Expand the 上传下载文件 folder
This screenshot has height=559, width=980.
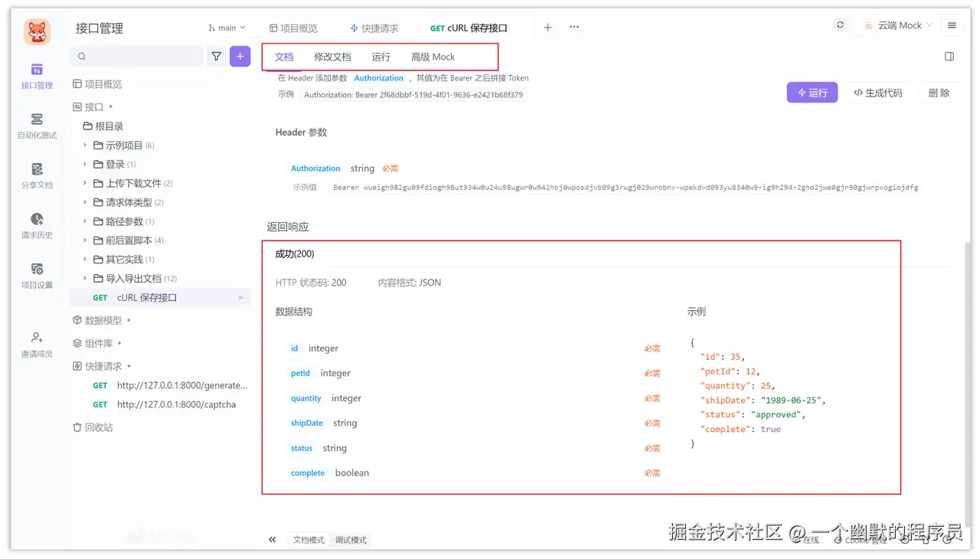(x=85, y=183)
